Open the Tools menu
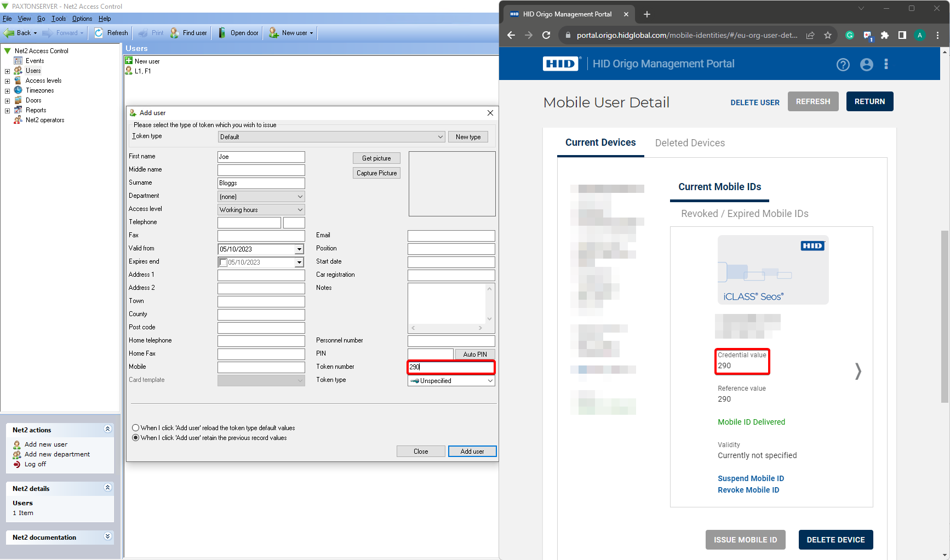 [59, 19]
